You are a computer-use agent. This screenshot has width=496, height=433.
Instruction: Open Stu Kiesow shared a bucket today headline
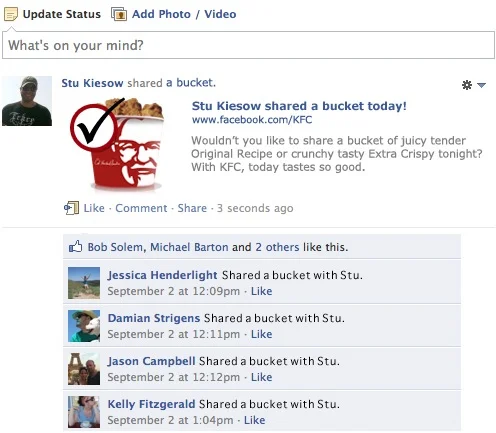coord(299,106)
